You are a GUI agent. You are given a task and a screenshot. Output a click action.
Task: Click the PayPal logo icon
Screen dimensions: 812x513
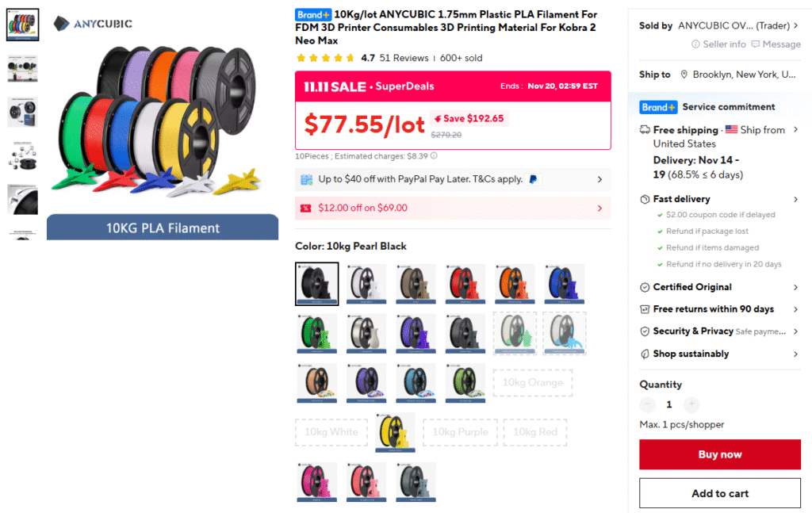(533, 180)
